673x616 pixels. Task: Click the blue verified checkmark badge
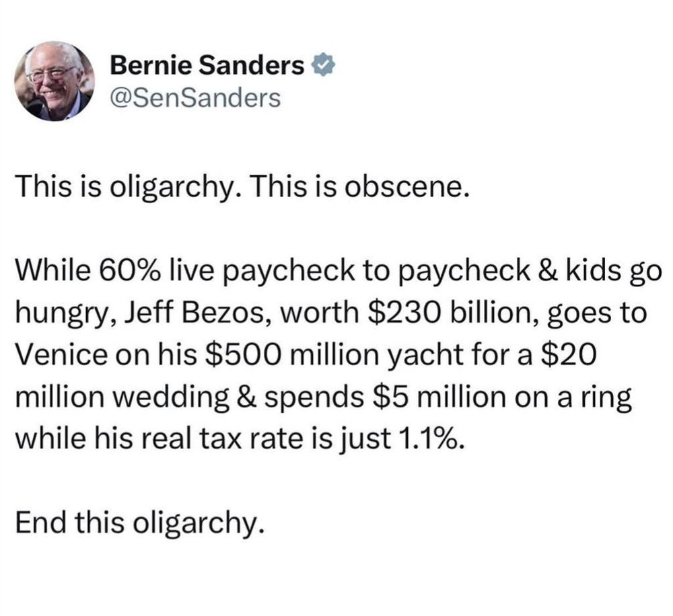[325, 66]
